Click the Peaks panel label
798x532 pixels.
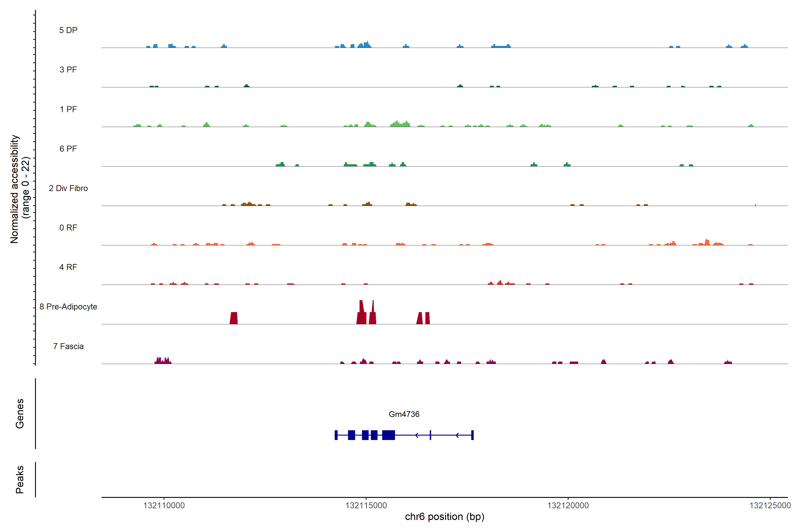tap(20, 479)
